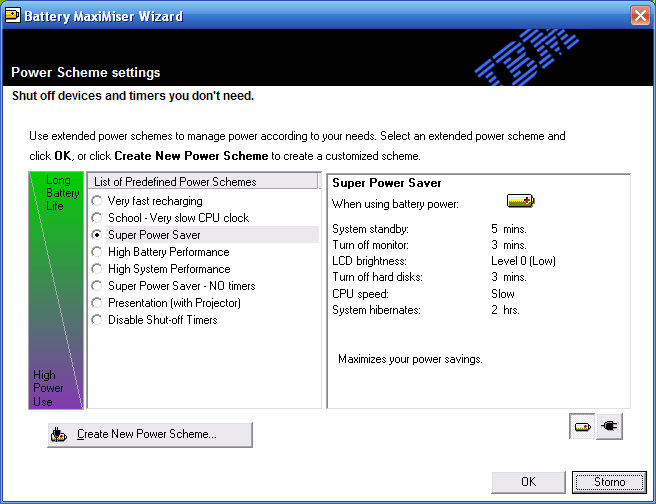Click the battery icon beside 'When using battery power'

520,202
